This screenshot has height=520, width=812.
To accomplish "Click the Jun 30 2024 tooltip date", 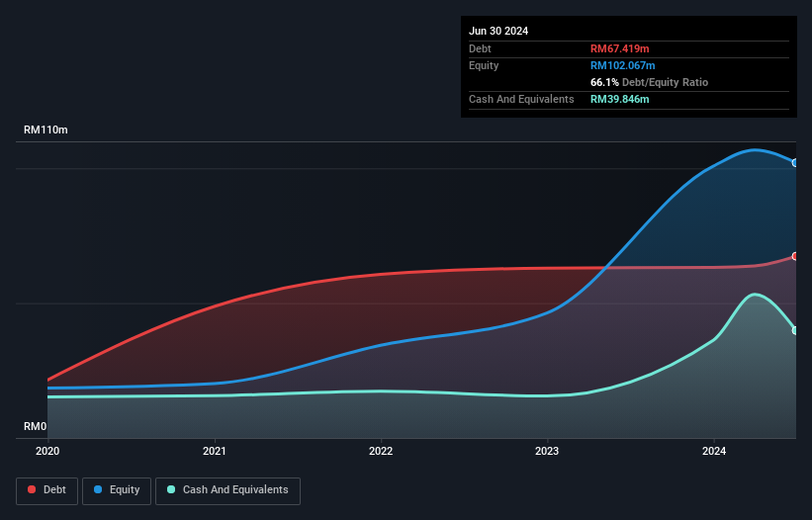I will coord(498,31).
